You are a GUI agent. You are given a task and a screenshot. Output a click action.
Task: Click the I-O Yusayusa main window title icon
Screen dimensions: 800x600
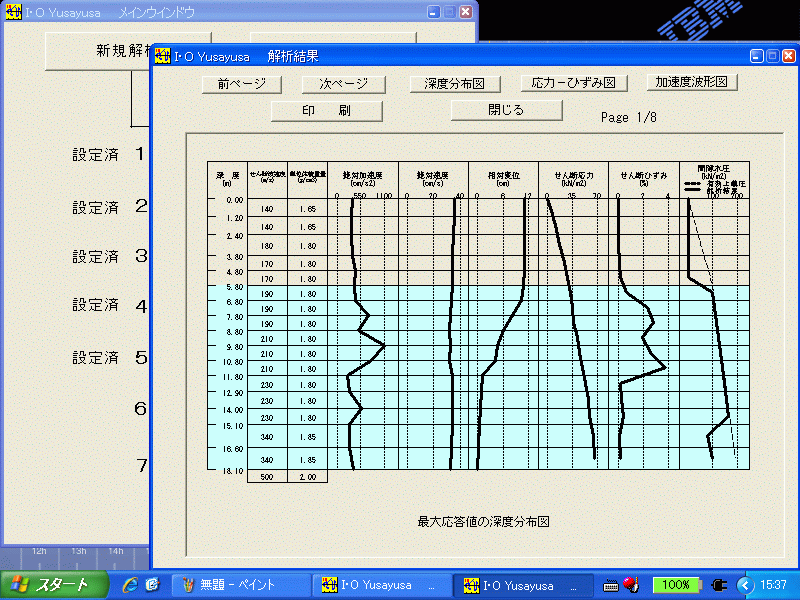click(x=12, y=11)
